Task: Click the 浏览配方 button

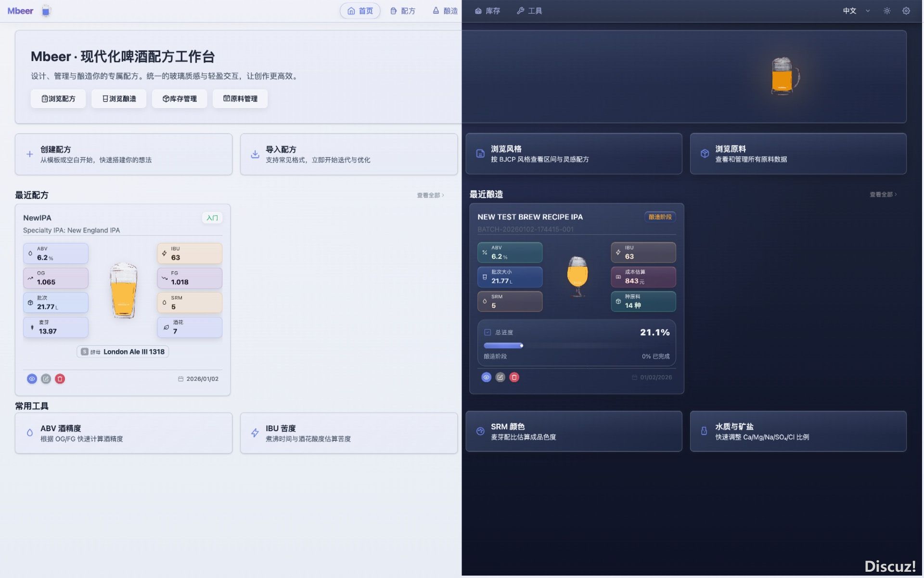Action: (58, 99)
